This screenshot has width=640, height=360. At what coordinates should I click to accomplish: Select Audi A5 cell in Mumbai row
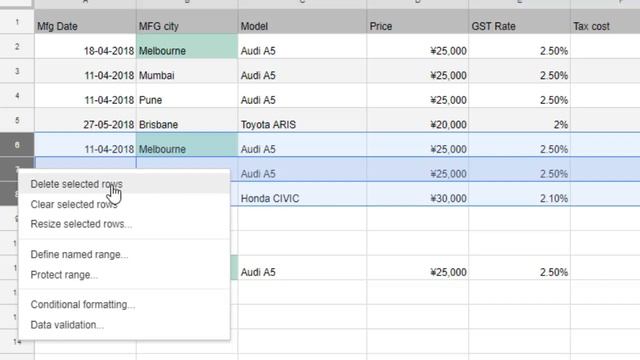pos(302,71)
